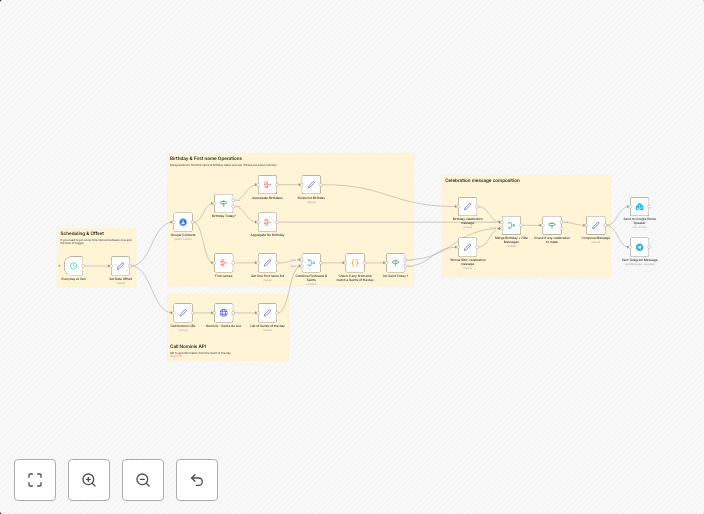This screenshot has width=704, height=514.
Task: Click the Nominis - Saints du Jour HTTP node
Action: (224, 313)
